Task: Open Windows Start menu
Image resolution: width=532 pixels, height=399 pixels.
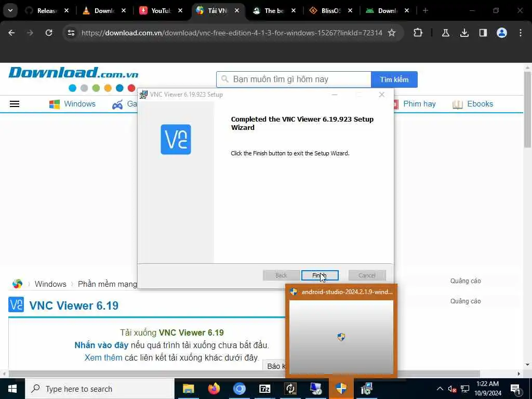Action: [12, 389]
